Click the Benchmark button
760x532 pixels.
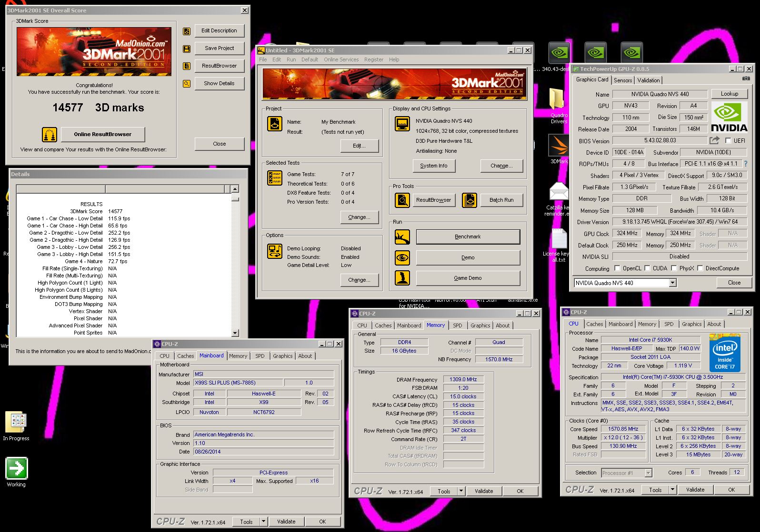tap(468, 237)
